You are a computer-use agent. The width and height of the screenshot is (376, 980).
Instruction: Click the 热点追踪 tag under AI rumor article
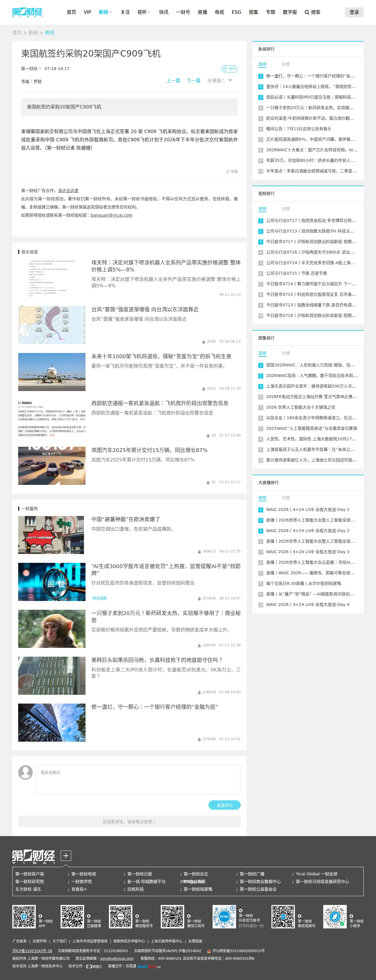click(x=100, y=598)
